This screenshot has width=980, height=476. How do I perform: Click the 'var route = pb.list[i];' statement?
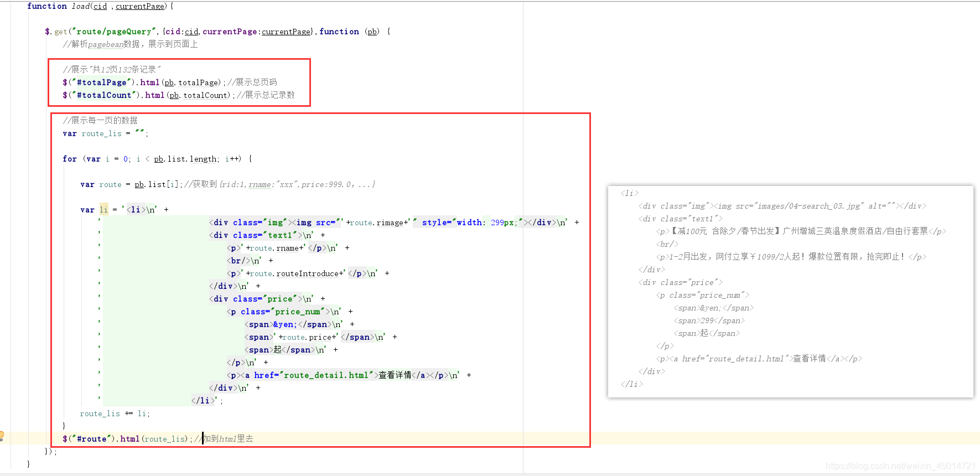[x=131, y=184]
